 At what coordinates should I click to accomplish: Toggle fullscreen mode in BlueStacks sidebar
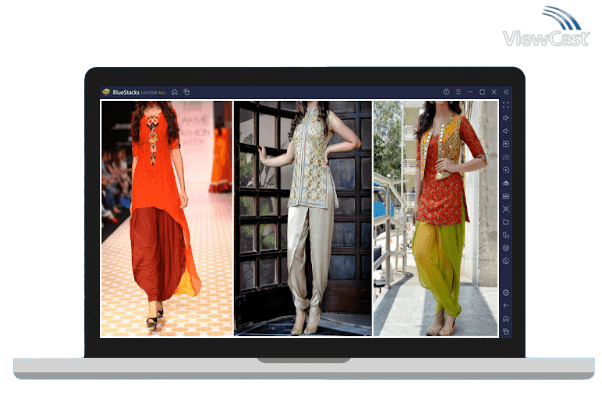[506, 105]
